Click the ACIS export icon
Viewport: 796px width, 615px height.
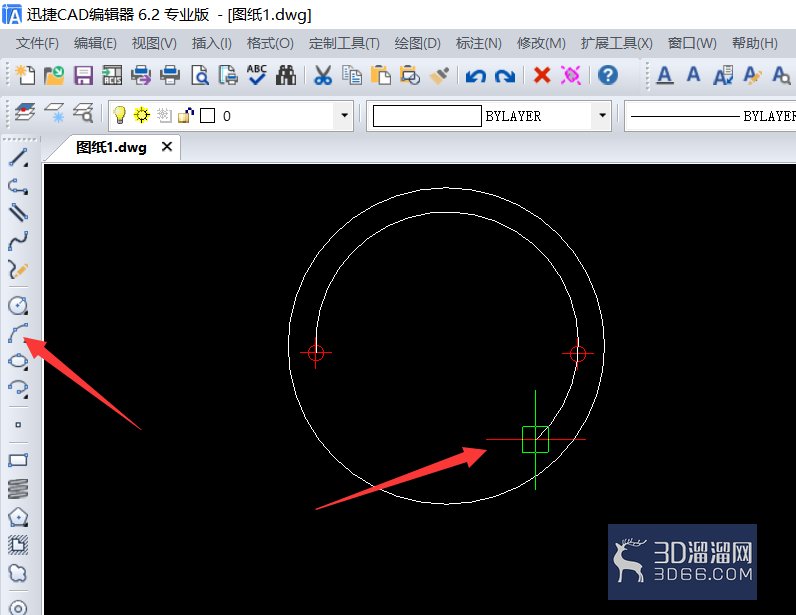coord(112,75)
